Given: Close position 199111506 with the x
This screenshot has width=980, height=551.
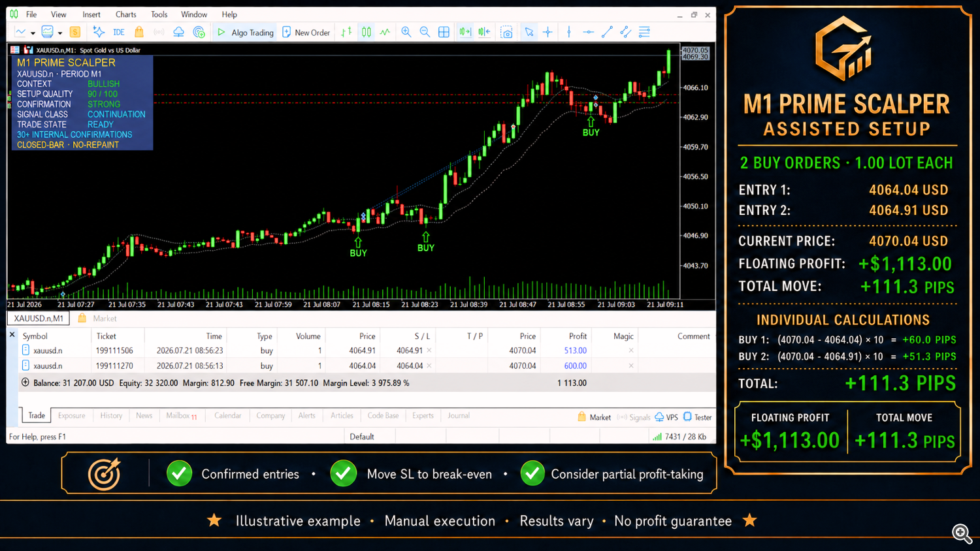Looking at the screenshot, I should (630, 351).
